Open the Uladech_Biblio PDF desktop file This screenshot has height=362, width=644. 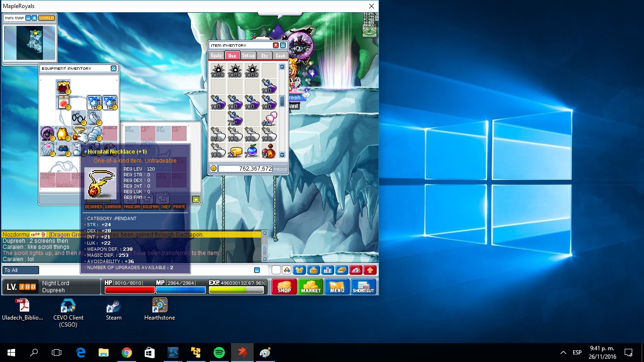pos(22,309)
